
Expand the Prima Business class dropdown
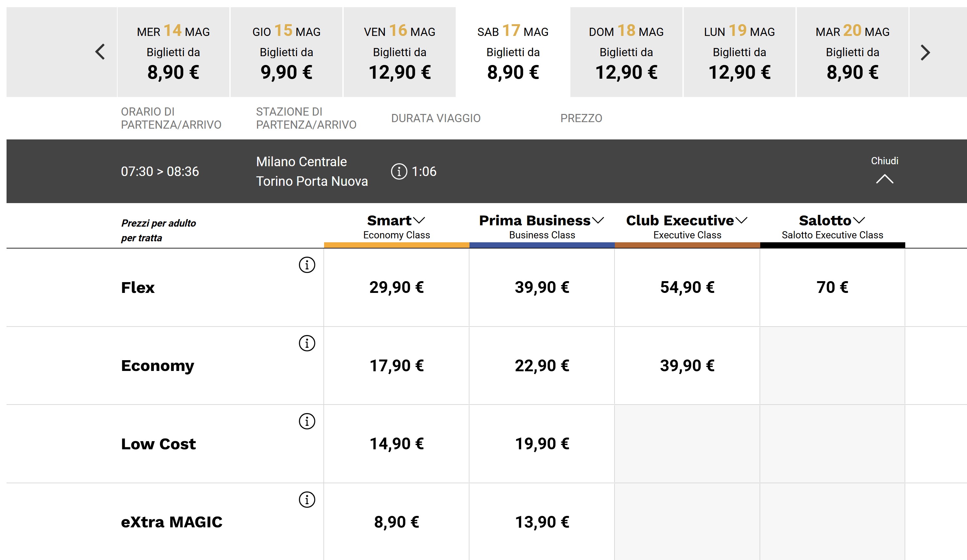(598, 220)
